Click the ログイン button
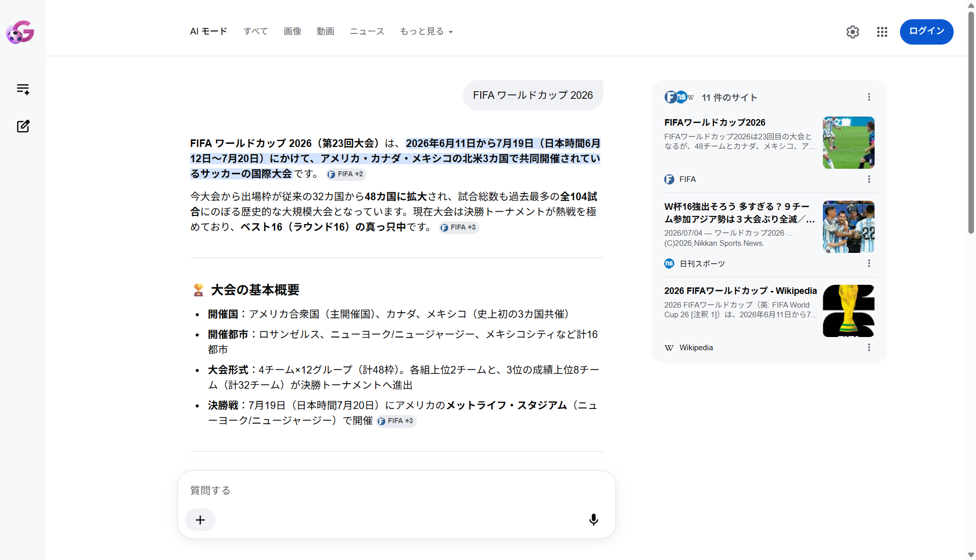The image size is (976, 560). 926,31
